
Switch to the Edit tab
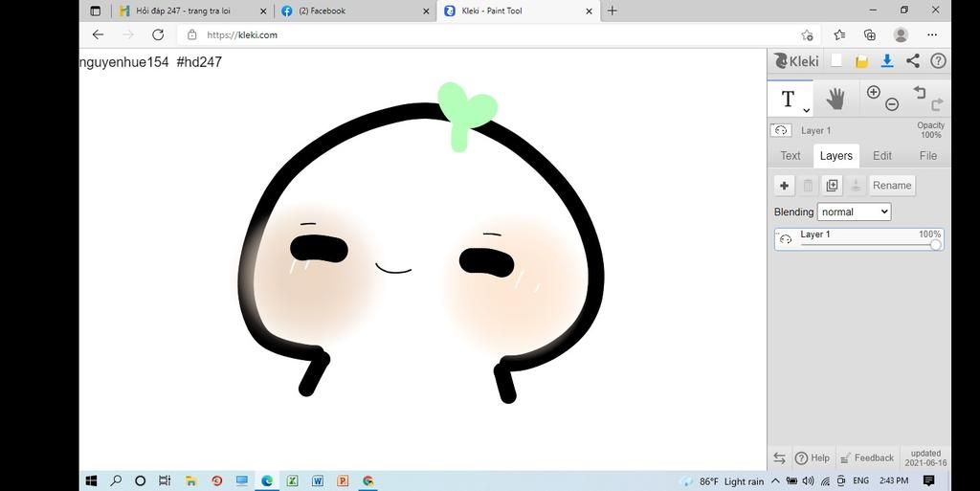click(x=881, y=156)
